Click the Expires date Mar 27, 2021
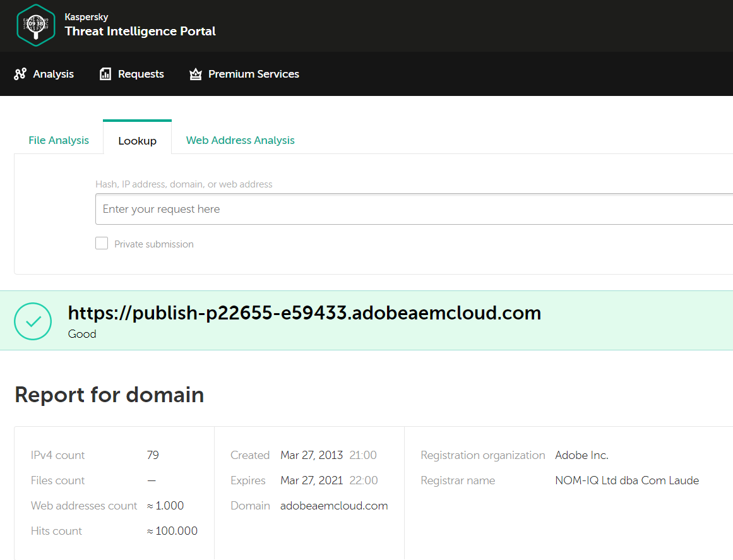 312,480
